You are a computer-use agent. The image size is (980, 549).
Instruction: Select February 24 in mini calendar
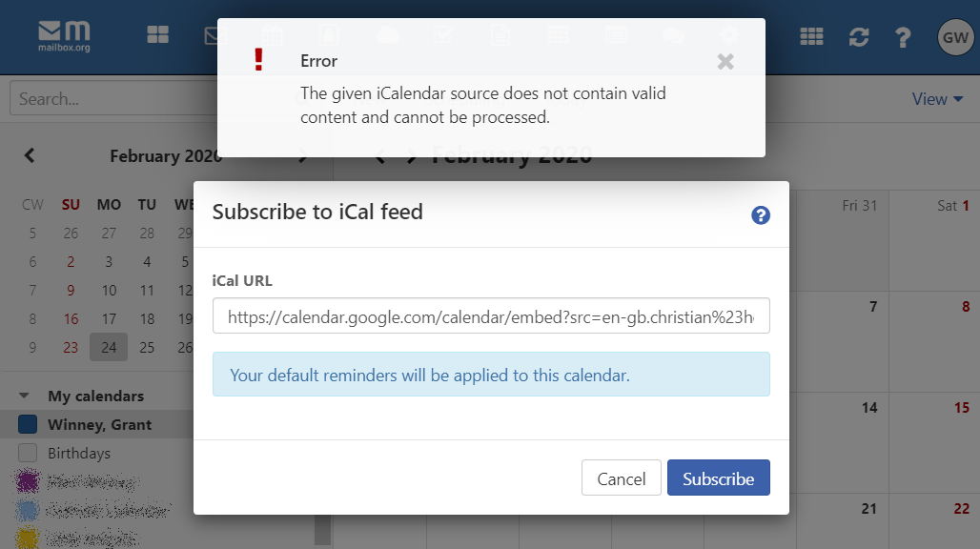click(109, 347)
